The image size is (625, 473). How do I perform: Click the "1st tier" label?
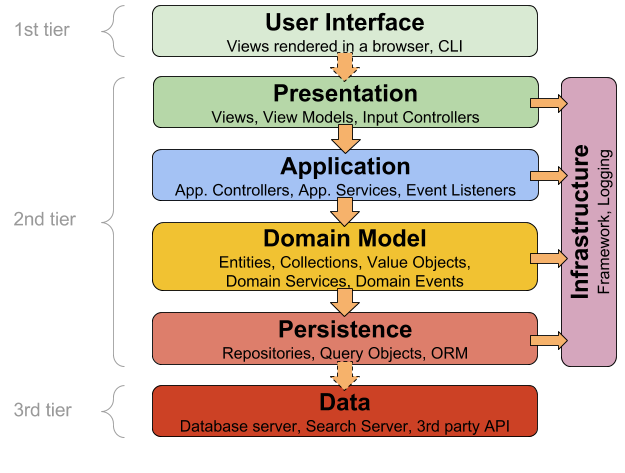(x=43, y=29)
